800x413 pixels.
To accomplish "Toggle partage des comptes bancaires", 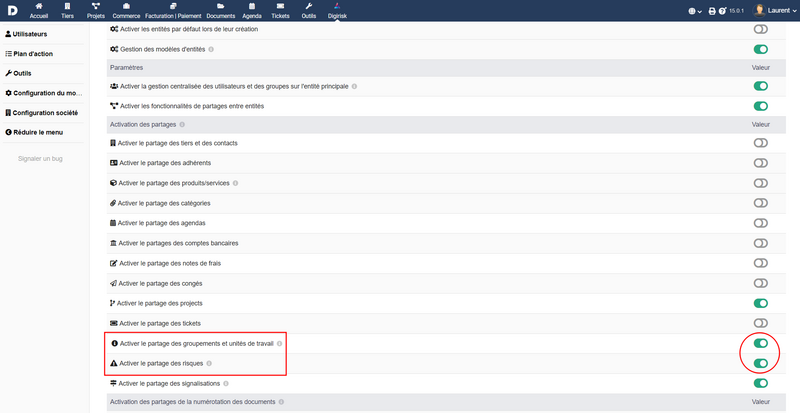I will [x=760, y=243].
